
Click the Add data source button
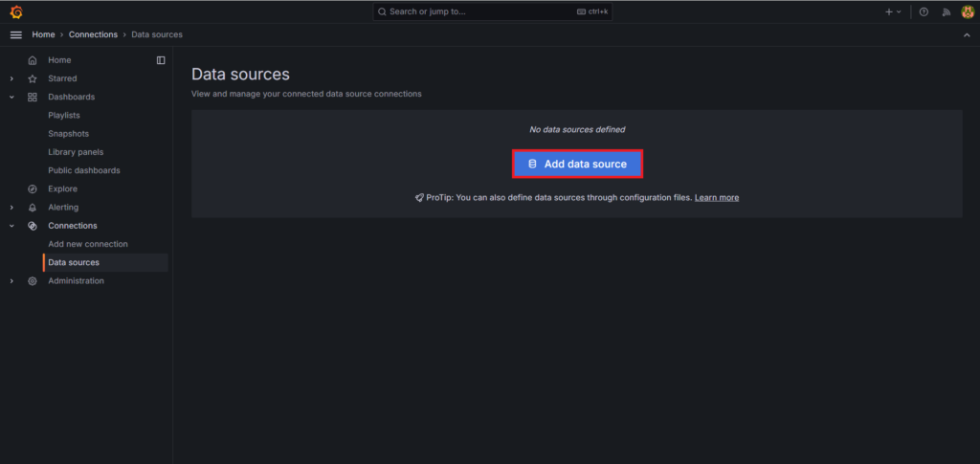[x=577, y=165]
